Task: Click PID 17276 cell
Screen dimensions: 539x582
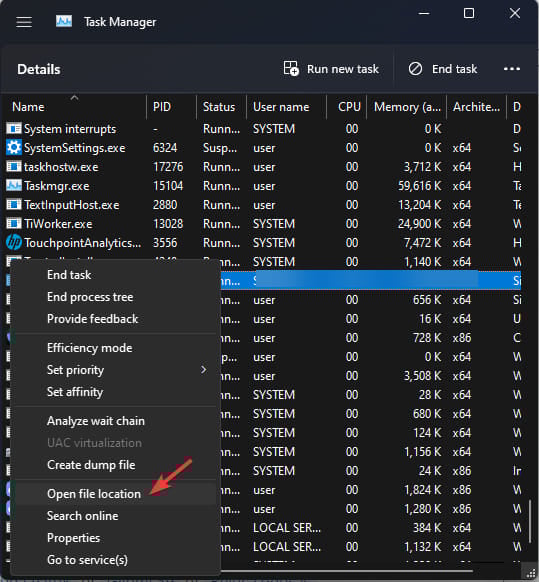Action: (168, 167)
